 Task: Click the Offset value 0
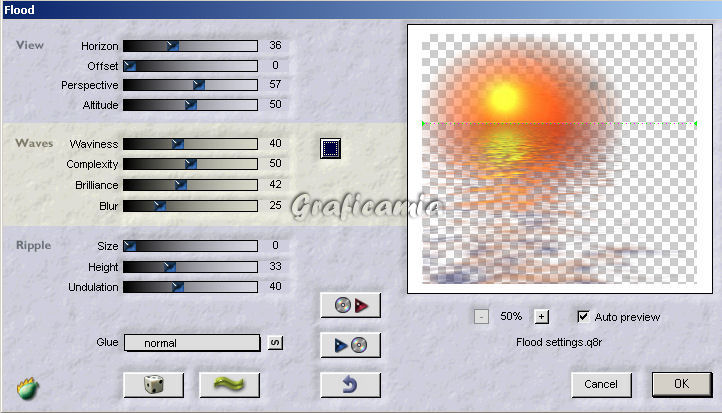pos(275,65)
